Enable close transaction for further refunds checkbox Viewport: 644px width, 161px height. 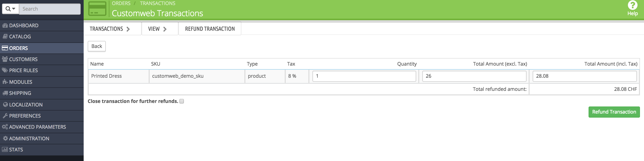(182, 101)
